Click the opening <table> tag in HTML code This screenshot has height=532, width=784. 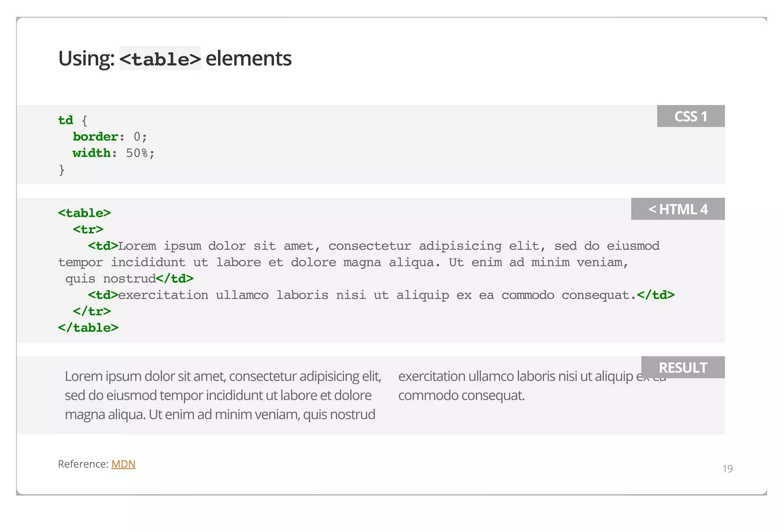(x=84, y=213)
